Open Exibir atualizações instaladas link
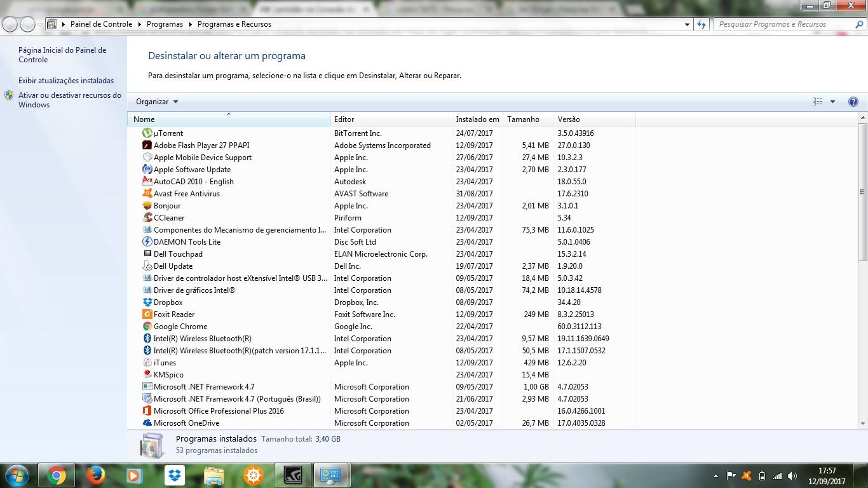 [x=66, y=81]
